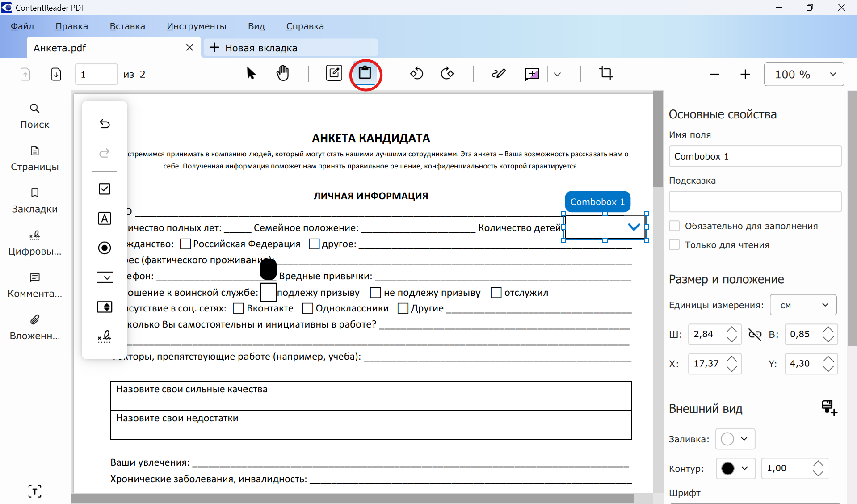Open the zoom level 100 % dropdown
Screen dimensions: 857x504
(803, 74)
